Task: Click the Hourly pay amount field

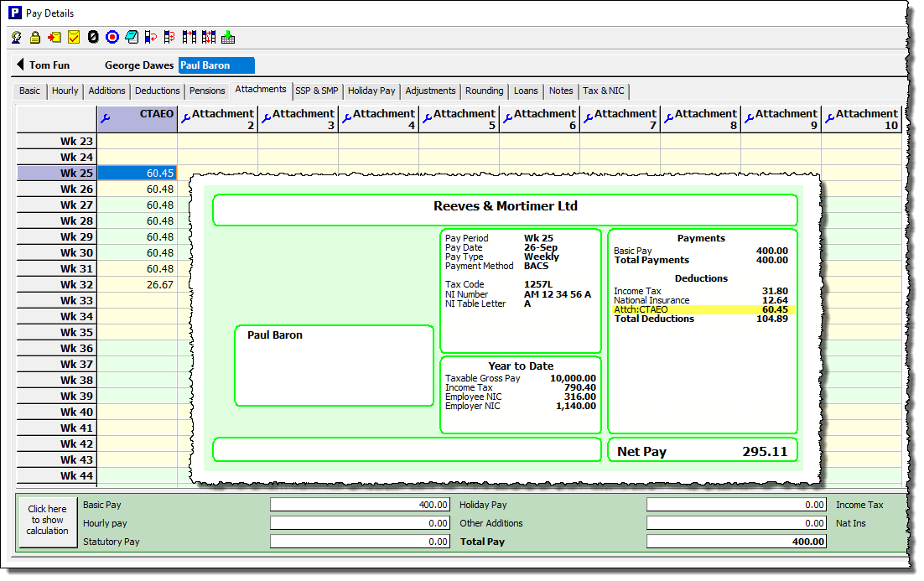Action: [360, 523]
